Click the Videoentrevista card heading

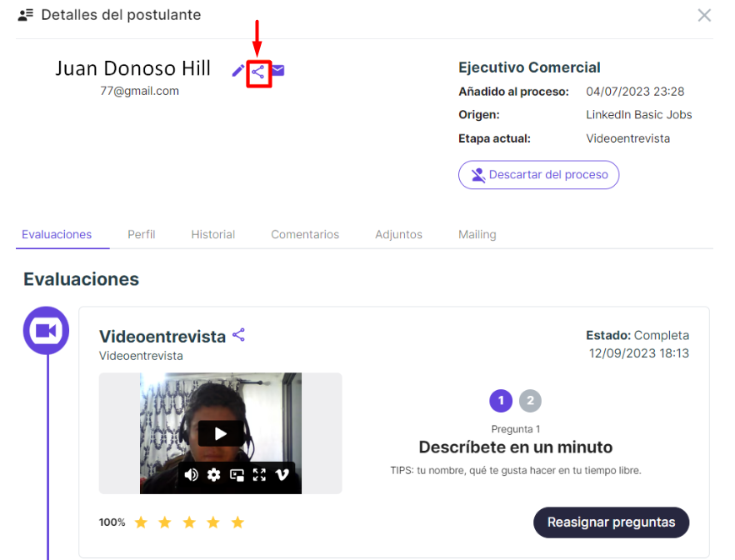pos(162,337)
